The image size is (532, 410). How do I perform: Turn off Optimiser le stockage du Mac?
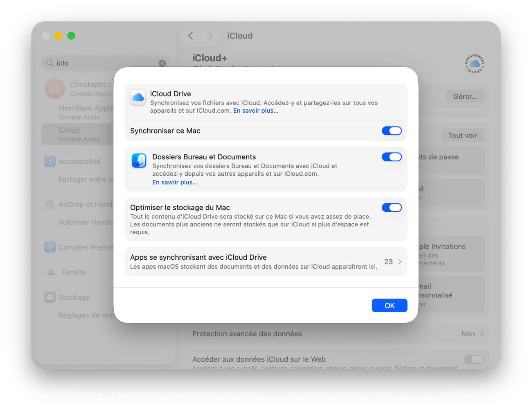(x=392, y=208)
